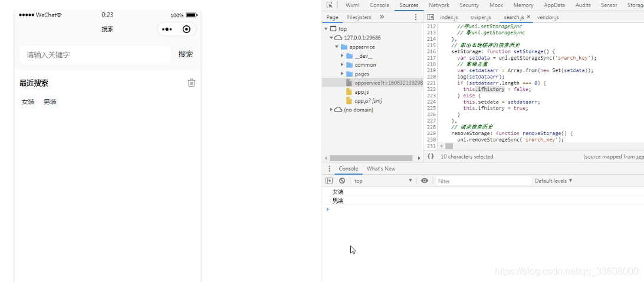The image size is (644, 282).
Task: Expand the __dev__ folder
Action: (x=341, y=56)
